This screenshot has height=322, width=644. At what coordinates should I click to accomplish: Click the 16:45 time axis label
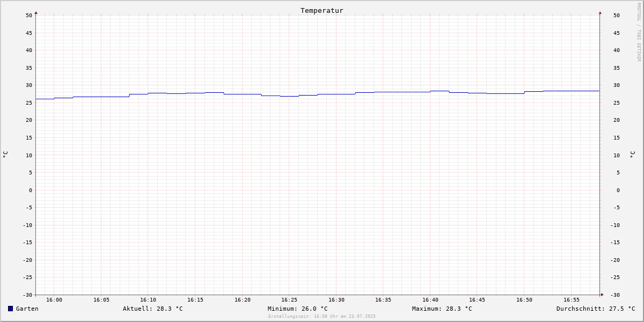click(477, 300)
